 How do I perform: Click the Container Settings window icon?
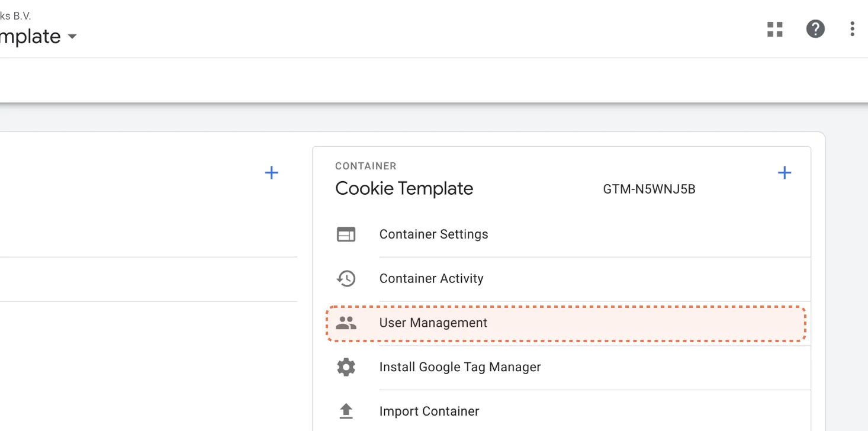point(346,234)
